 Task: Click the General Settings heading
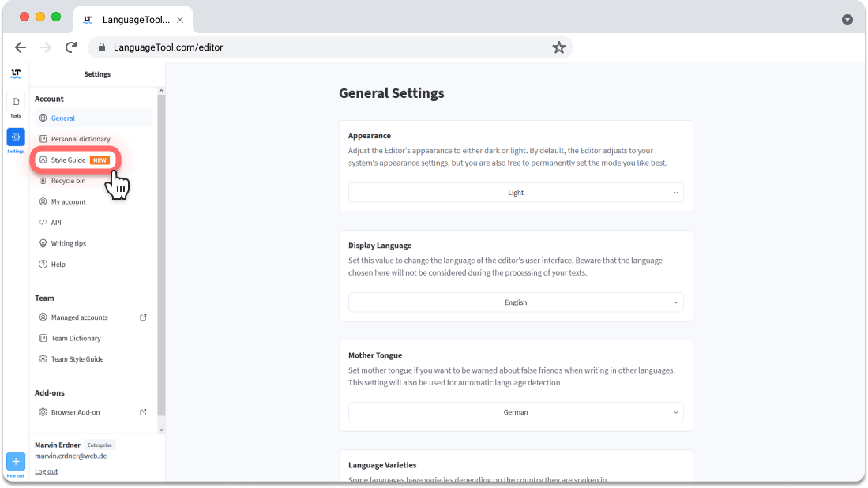point(392,93)
